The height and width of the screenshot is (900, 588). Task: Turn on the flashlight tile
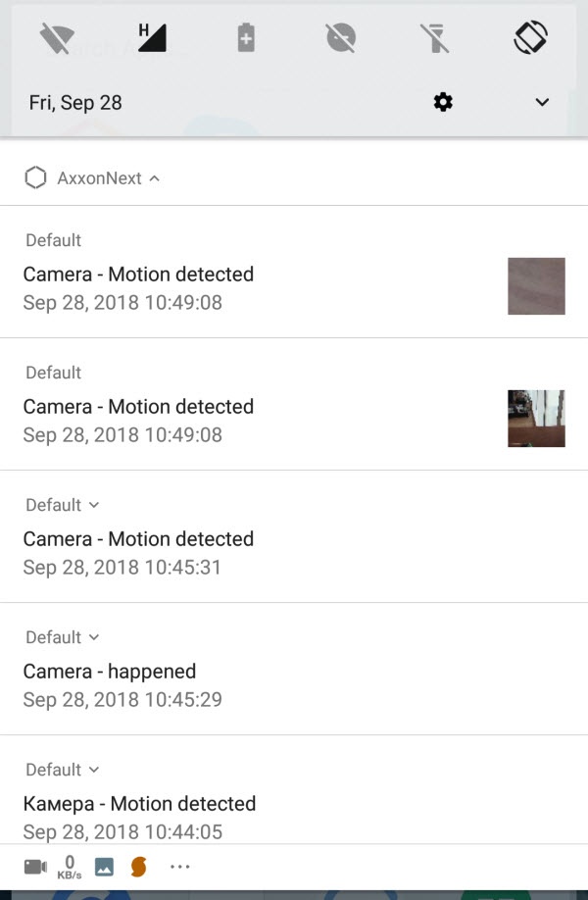[x=434, y=39]
